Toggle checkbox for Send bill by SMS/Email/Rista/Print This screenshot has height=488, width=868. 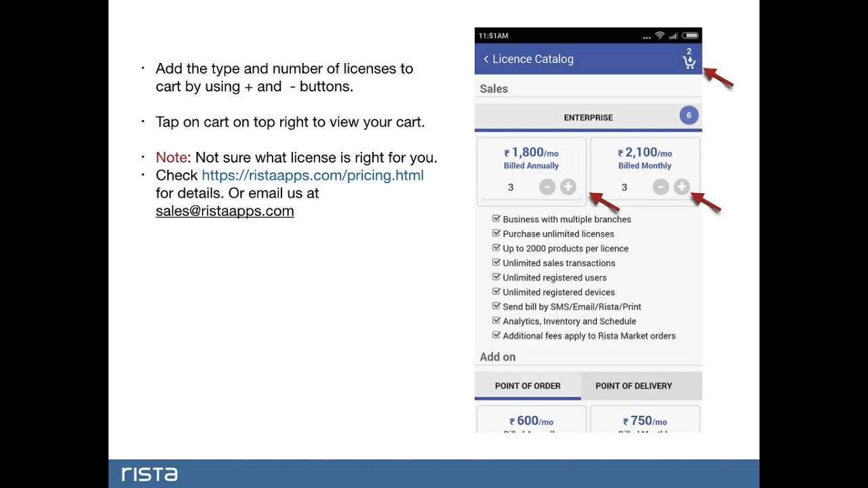coord(496,306)
